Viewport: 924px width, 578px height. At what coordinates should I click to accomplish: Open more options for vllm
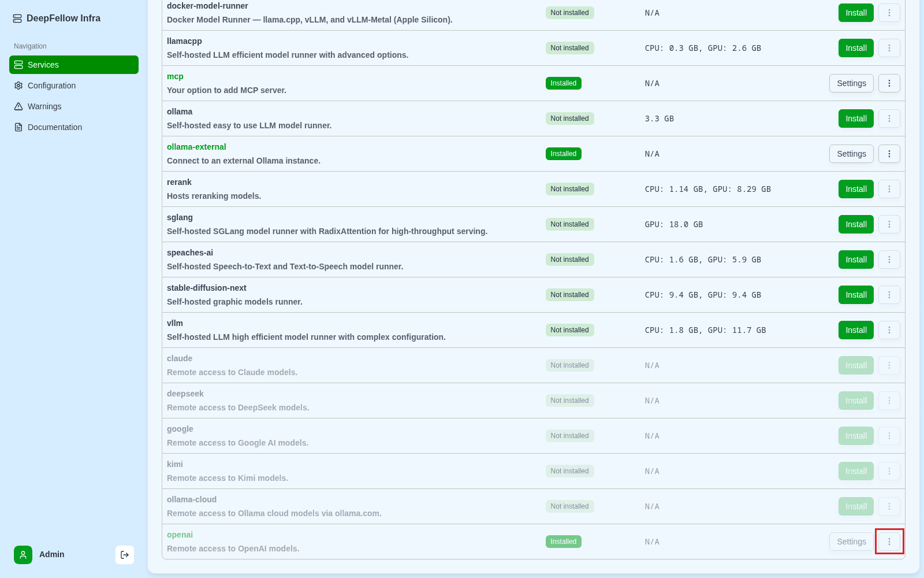[x=889, y=330]
